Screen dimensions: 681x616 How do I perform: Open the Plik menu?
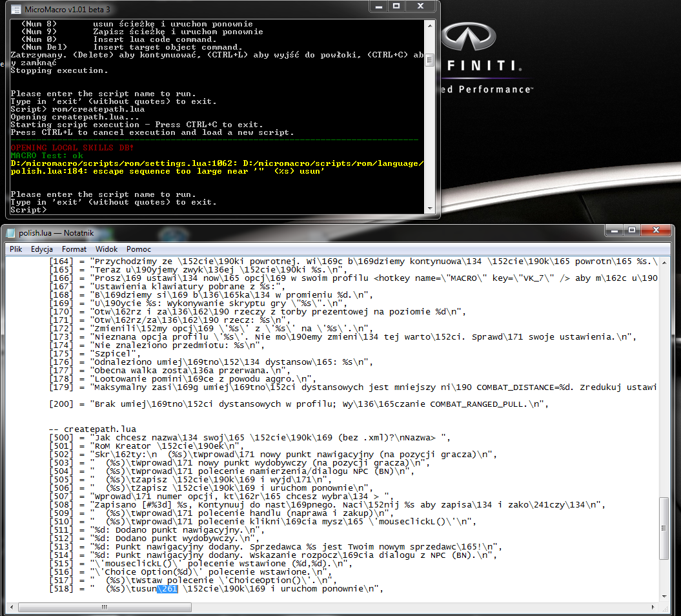point(16,249)
